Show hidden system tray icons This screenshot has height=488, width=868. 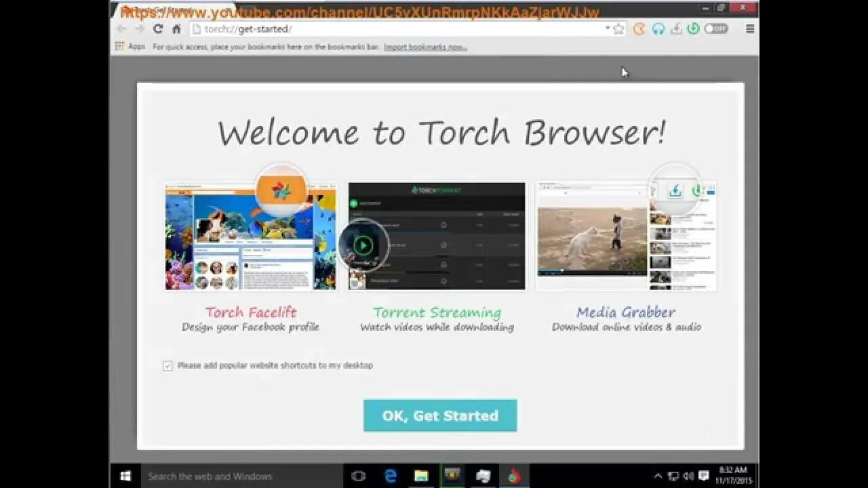click(658, 476)
